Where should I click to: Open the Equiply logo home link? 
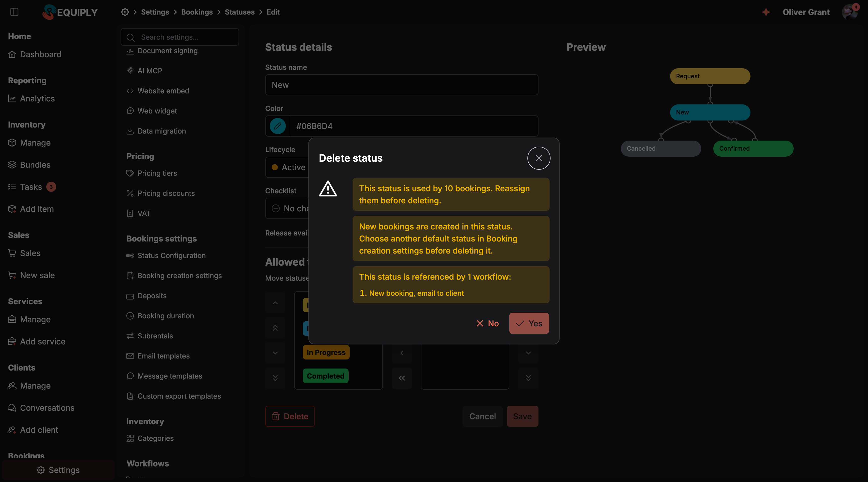coord(70,12)
